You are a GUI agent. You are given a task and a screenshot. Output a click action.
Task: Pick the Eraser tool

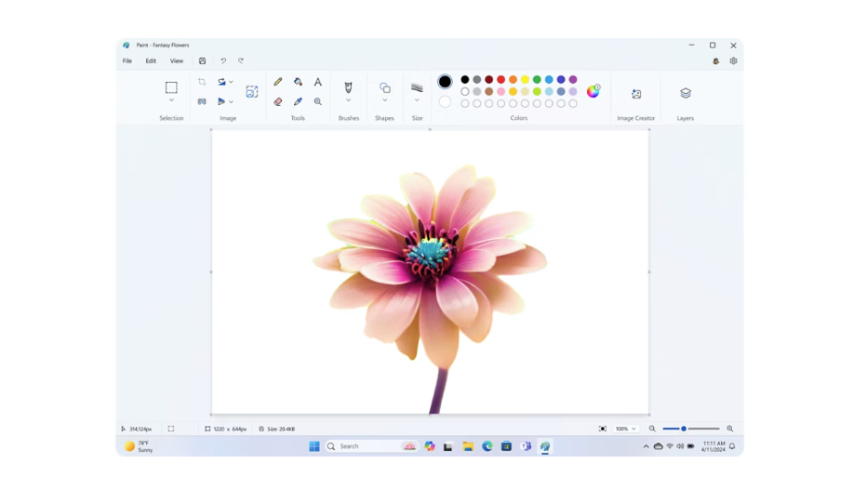(278, 101)
